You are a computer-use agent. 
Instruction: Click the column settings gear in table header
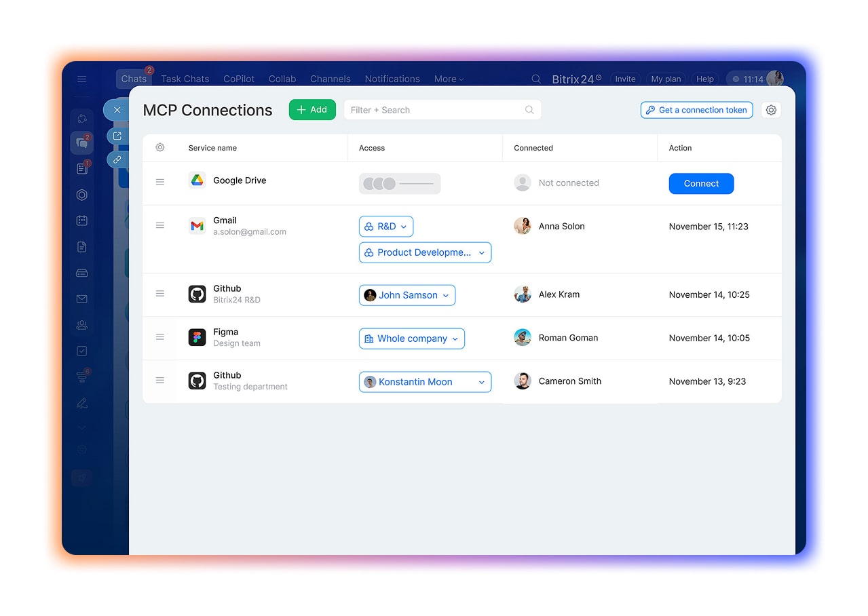pyautogui.click(x=160, y=147)
